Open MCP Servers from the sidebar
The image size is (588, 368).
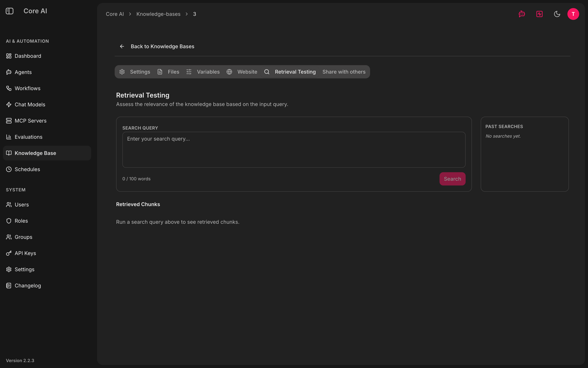(x=47, y=121)
